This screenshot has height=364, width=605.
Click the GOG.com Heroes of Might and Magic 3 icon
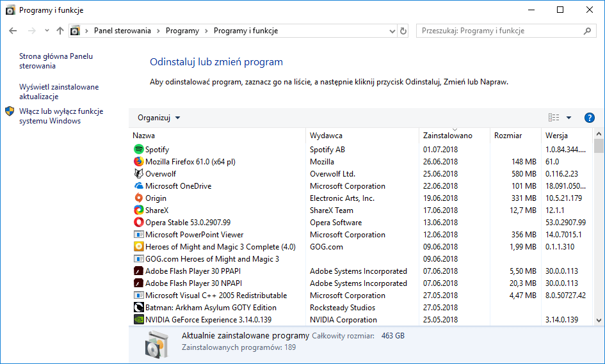[138, 258]
